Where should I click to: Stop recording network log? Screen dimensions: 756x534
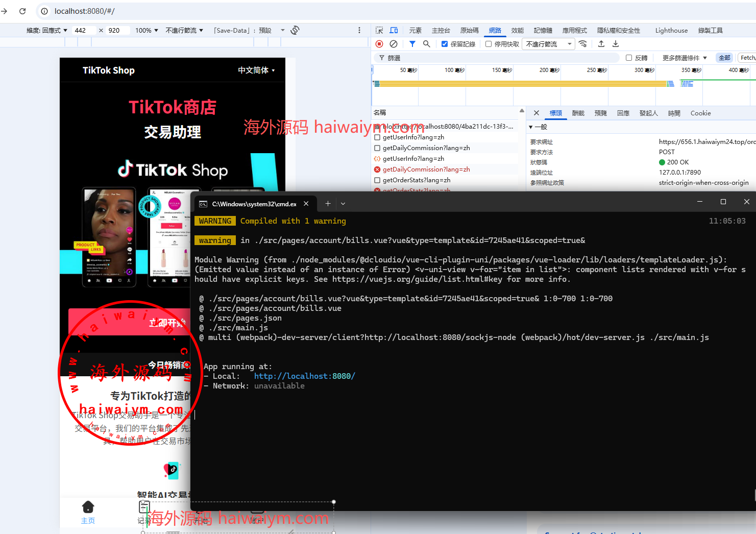pos(379,44)
